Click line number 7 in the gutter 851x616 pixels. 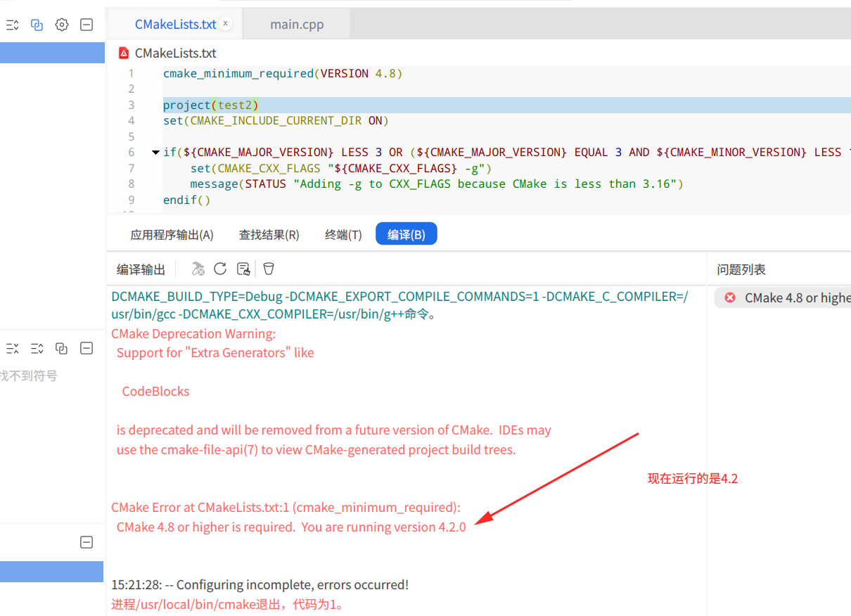(x=131, y=169)
